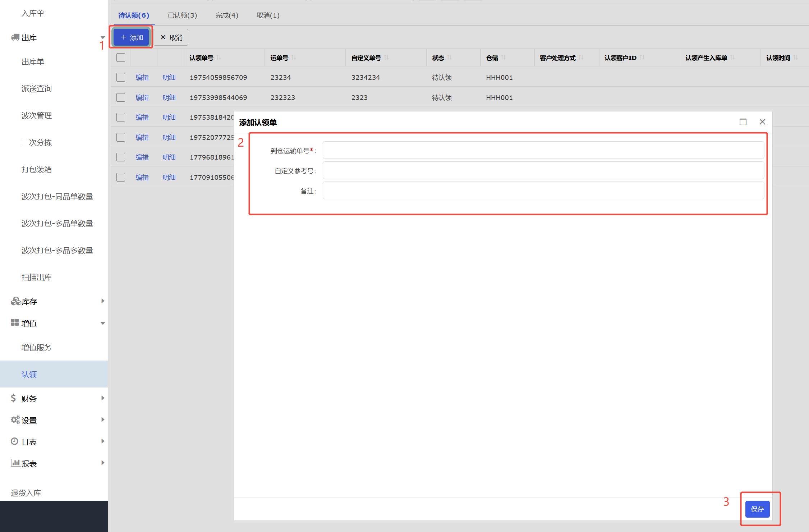Open 波次打包-同品单数量 menu item
The height and width of the screenshot is (532, 809).
[57, 197]
